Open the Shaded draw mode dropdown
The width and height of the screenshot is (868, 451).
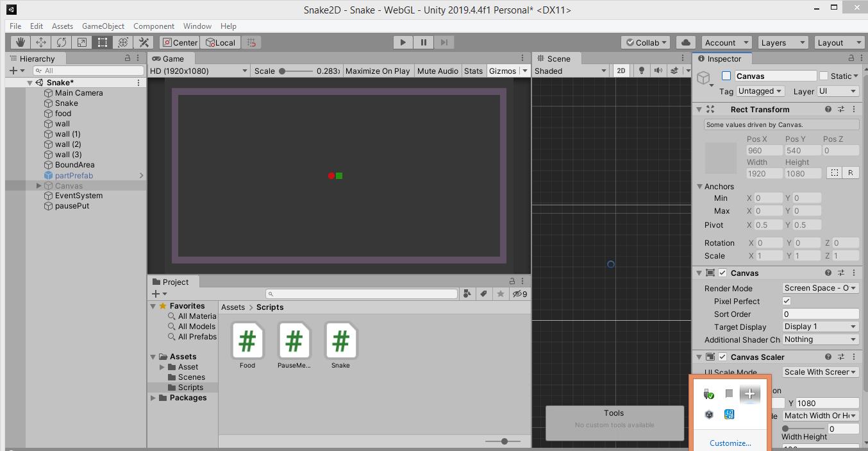coord(570,71)
